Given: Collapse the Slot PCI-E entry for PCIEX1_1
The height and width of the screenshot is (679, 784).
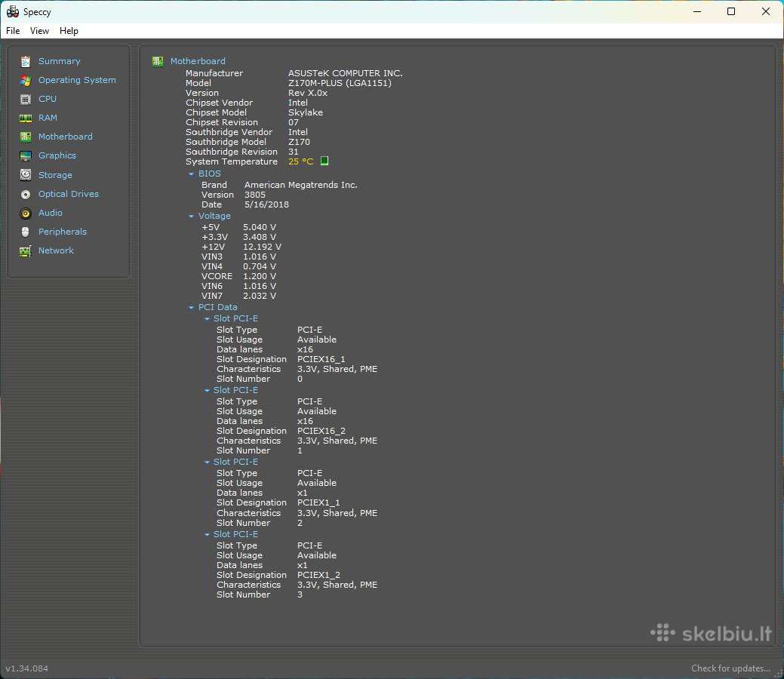Looking at the screenshot, I should coord(207,462).
